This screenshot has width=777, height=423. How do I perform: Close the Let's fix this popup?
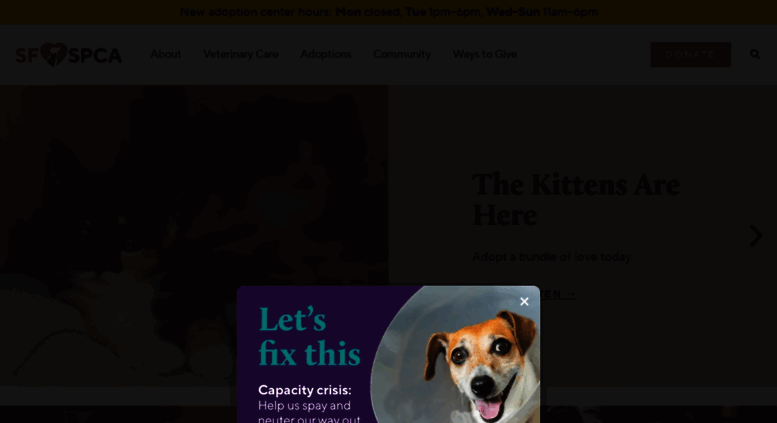tap(524, 301)
